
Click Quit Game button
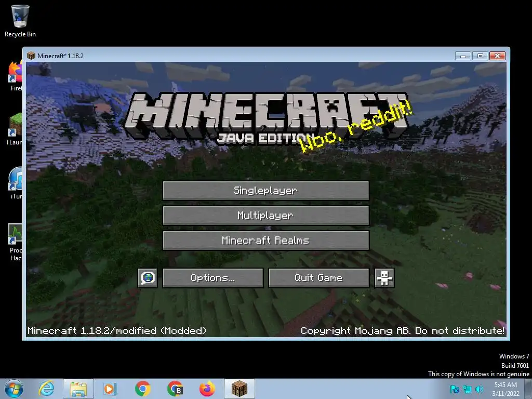(x=318, y=278)
